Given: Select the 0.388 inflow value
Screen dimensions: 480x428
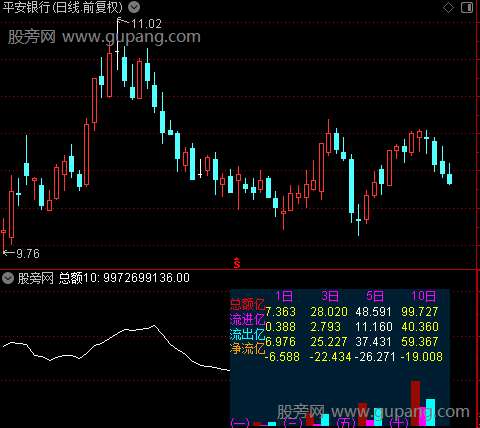Looking at the screenshot, I should (x=281, y=327).
